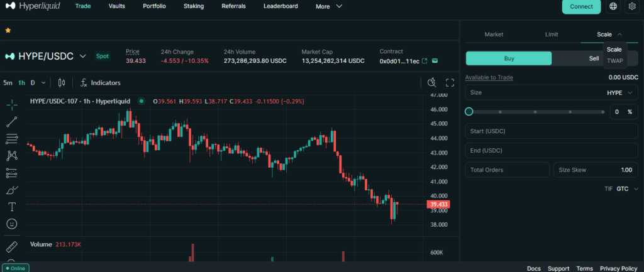Open the TIF GTC dropdown
This screenshot has height=272, width=644.
[627, 188]
